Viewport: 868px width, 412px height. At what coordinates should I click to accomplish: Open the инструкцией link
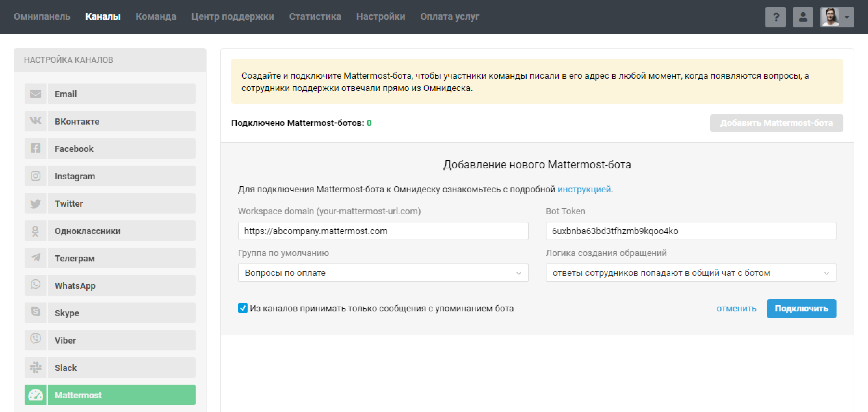pos(584,189)
